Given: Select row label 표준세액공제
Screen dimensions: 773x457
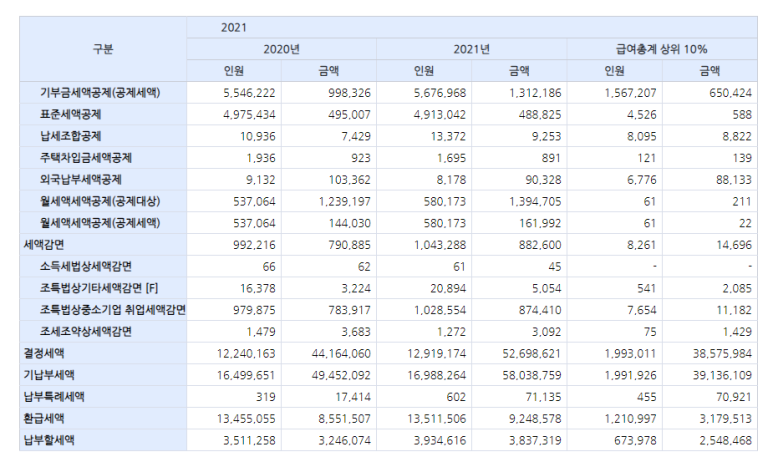Looking at the screenshot, I should click(70, 114).
